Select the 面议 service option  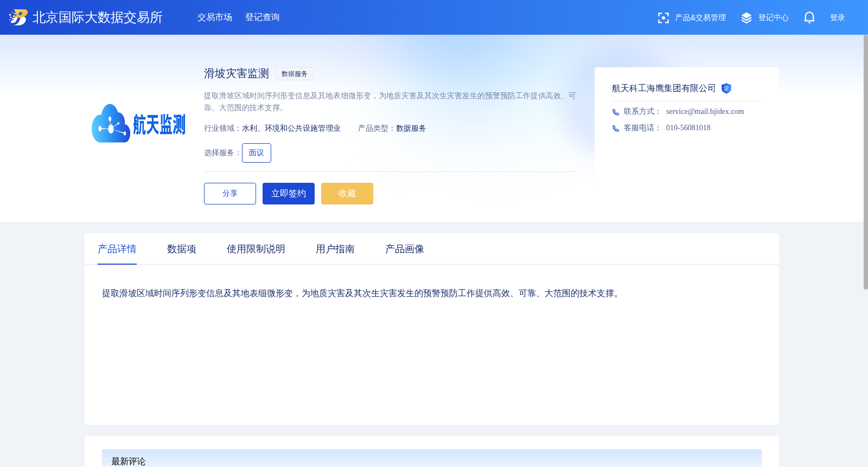tap(257, 153)
